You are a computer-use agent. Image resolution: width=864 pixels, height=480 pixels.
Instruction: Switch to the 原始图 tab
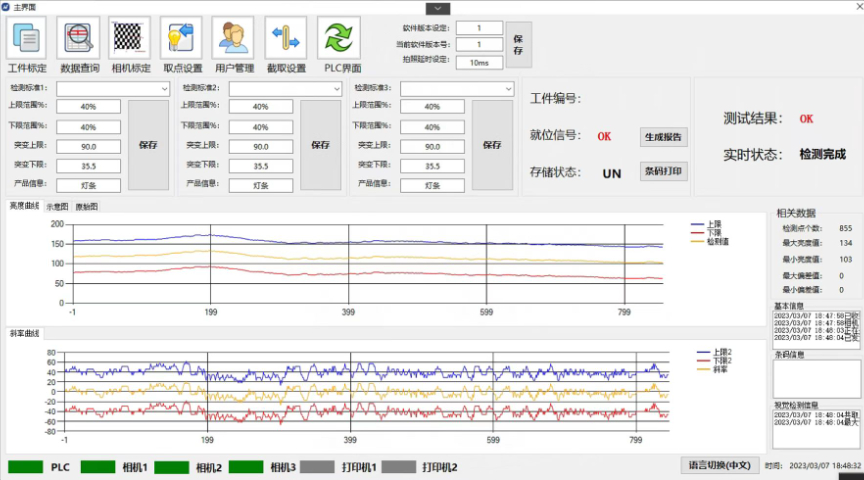click(87, 207)
